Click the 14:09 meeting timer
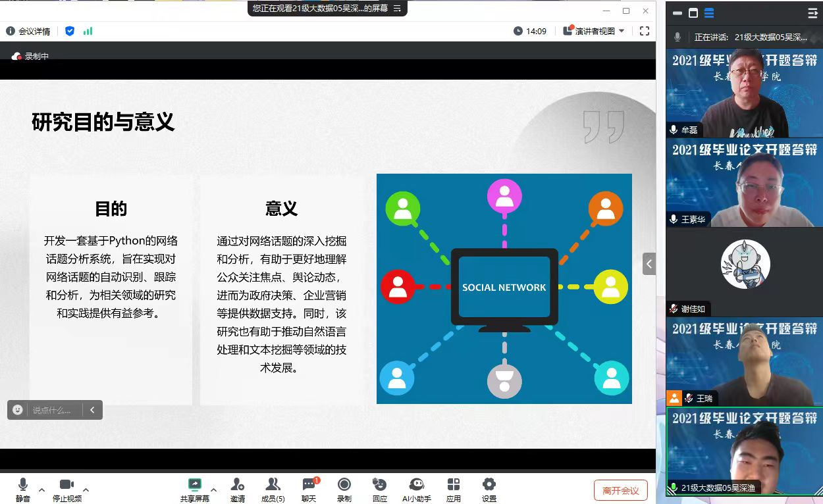Viewport: 823px width, 504px height. click(530, 31)
